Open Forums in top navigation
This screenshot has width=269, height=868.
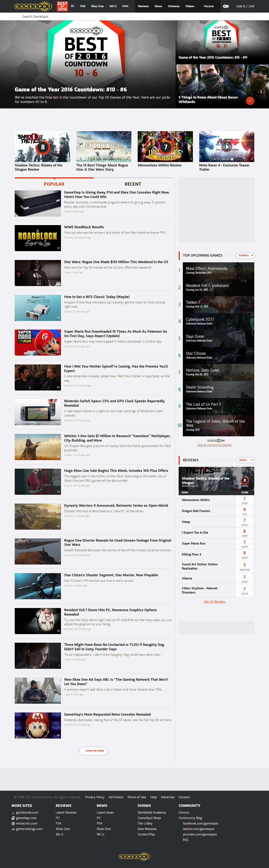(x=209, y=6)
